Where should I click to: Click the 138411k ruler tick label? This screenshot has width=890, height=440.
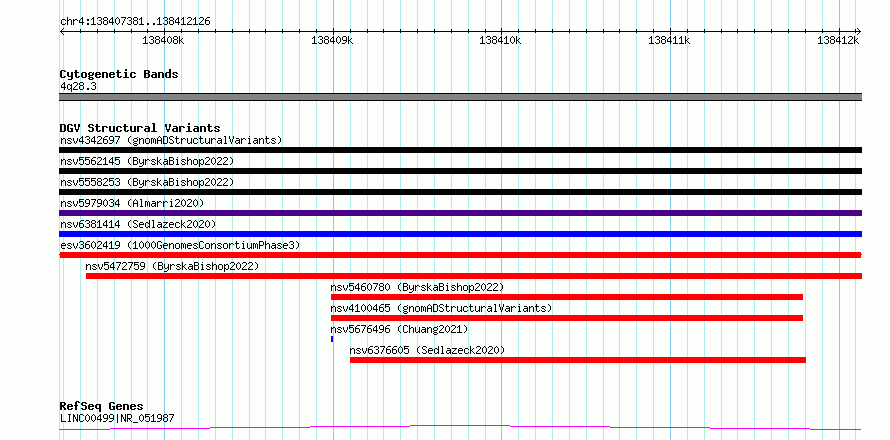coord(669,40)
